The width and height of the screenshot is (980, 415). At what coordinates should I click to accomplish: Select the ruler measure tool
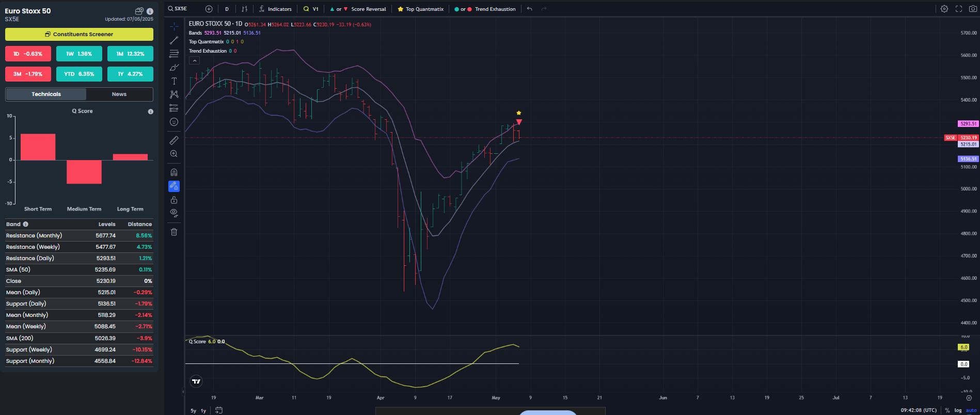(174, 140)
